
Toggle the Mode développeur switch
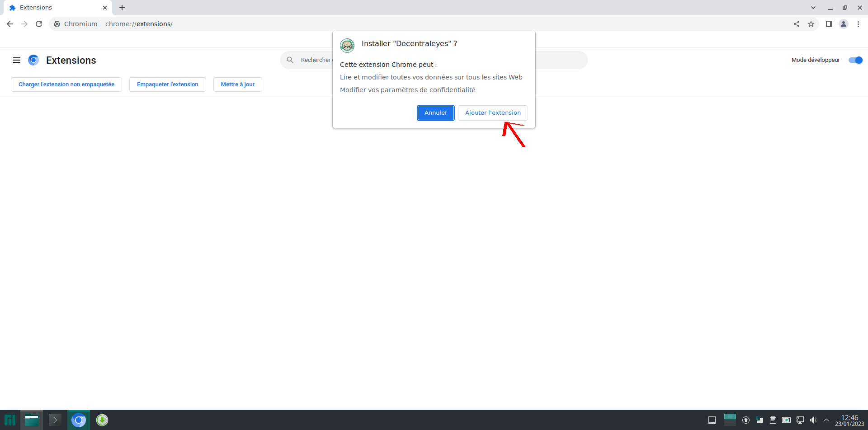(855, 60)
